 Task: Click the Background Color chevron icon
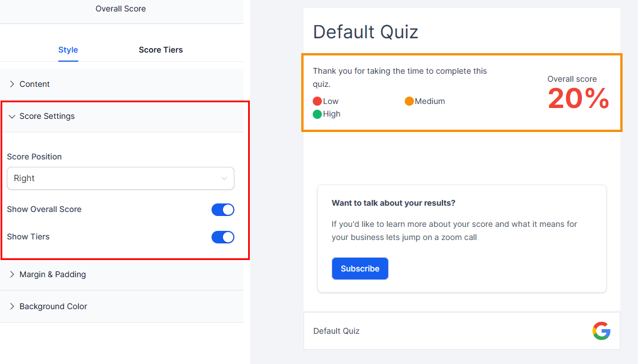(x=13, y=306)
